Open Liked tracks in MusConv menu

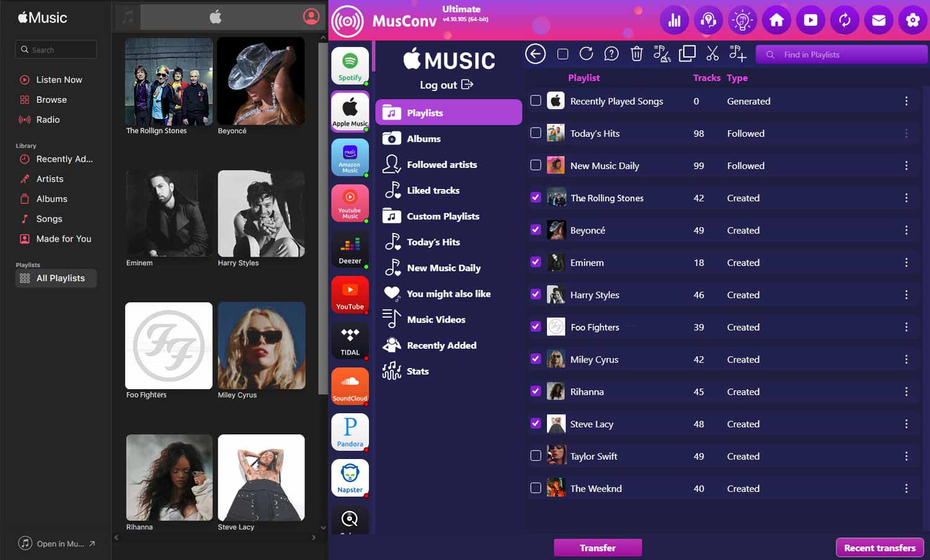pyautogui.click(x=448, y=190)
